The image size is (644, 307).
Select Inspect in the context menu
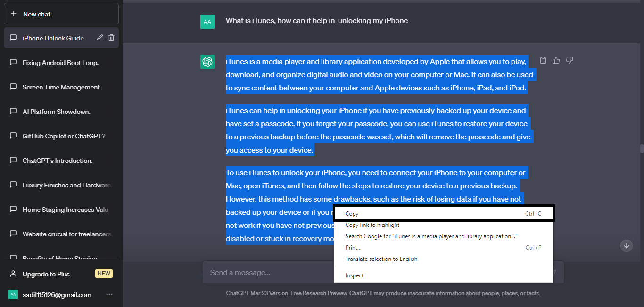tap(355, 275)
